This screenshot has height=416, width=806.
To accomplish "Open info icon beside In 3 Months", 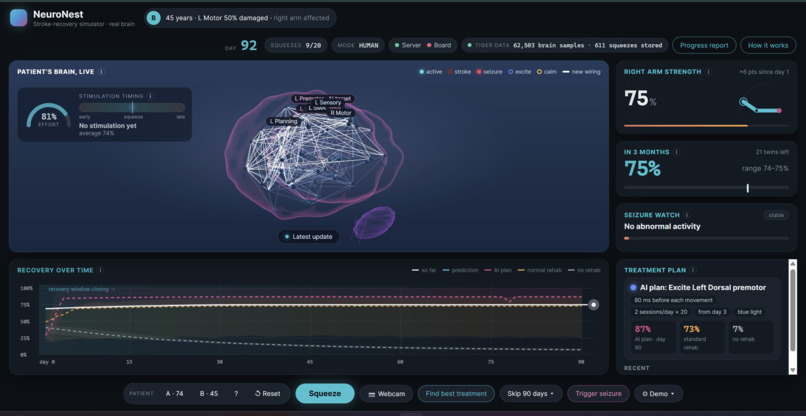I will [676, 152].
